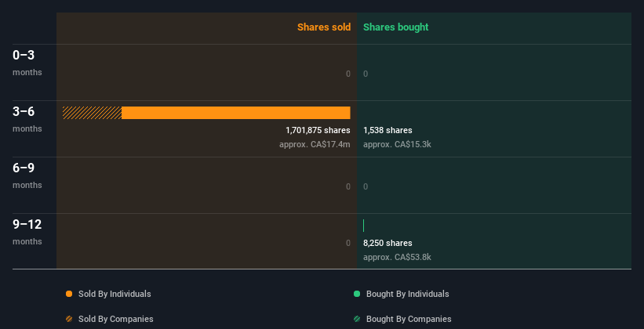Click the approx. CA$15.3k amount
The width and height of the screenshot is (644, 329).
tap(397, 144)
